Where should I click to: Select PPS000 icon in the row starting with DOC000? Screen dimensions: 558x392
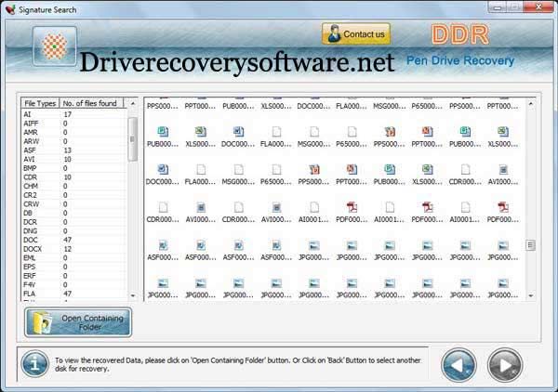[x=314, y=169]
